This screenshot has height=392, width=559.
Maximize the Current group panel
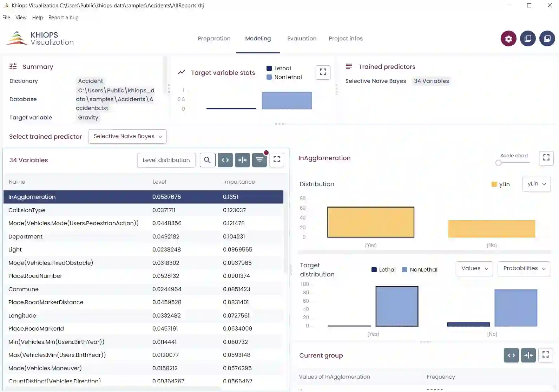[x=546, y=355]
